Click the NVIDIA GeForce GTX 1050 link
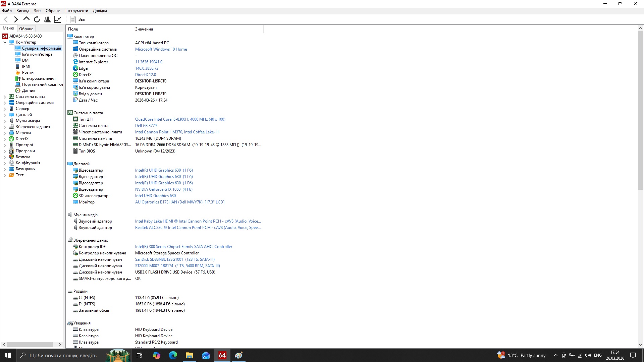This screenshot has width=644, height=362. click(x=158, y=189)
